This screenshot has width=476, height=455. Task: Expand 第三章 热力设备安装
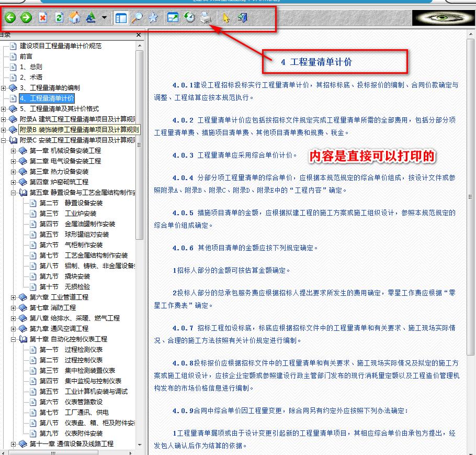click(13, 172)
